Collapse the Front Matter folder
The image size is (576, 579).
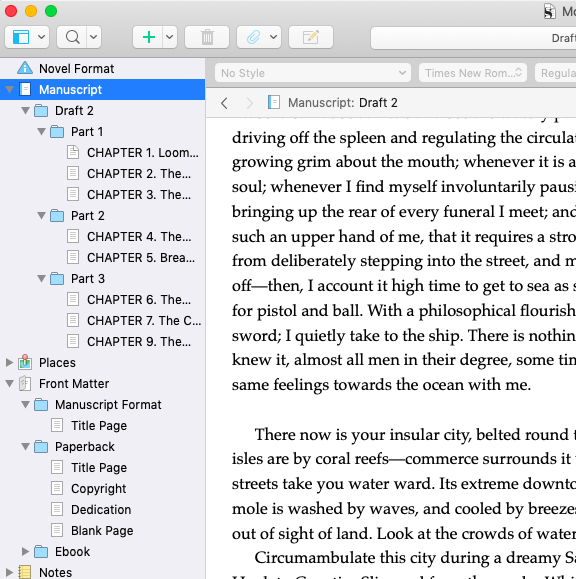[x=10, y=384]
